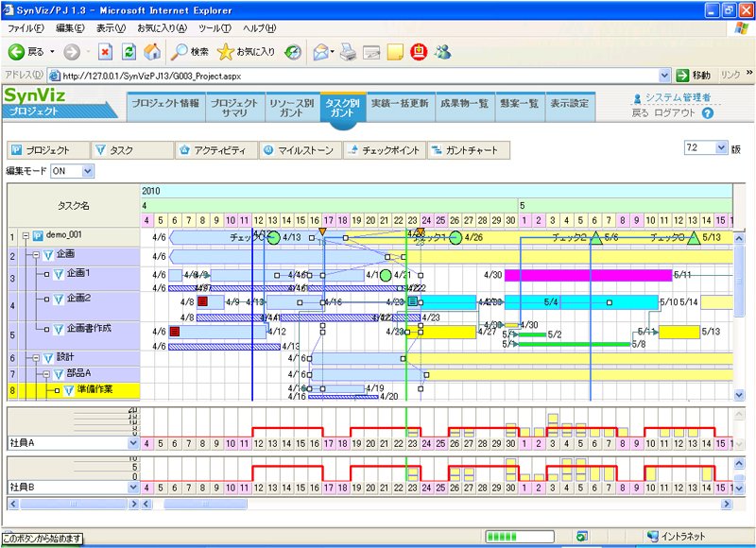Click the プロジェクト button
This screenshot has width=756, height=548.
pos(48,150)
